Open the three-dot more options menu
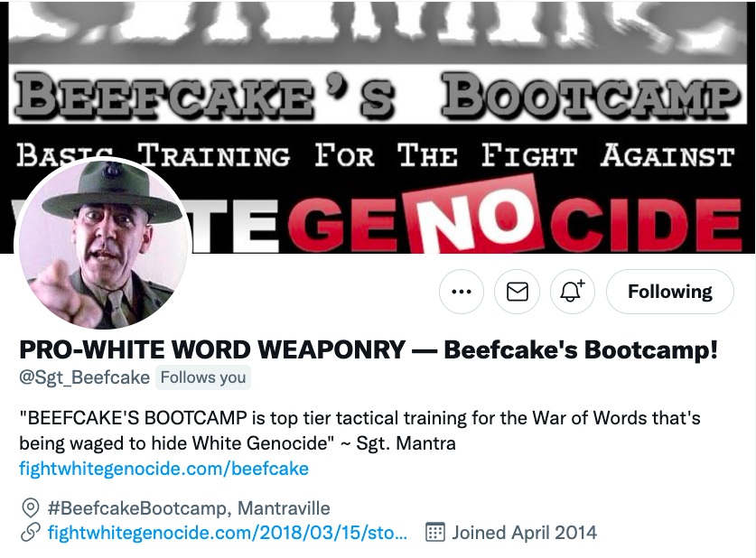 (462, 292)
